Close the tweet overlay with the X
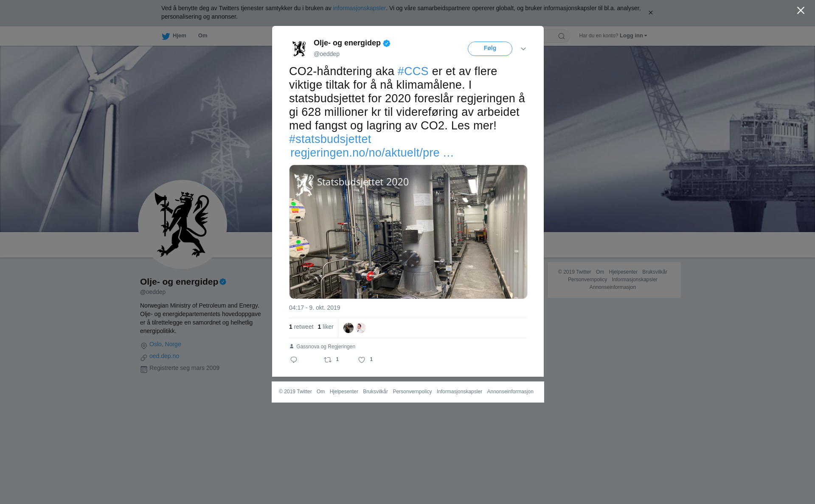The height and width of the screenshot is (504, 815). point(801,11)
